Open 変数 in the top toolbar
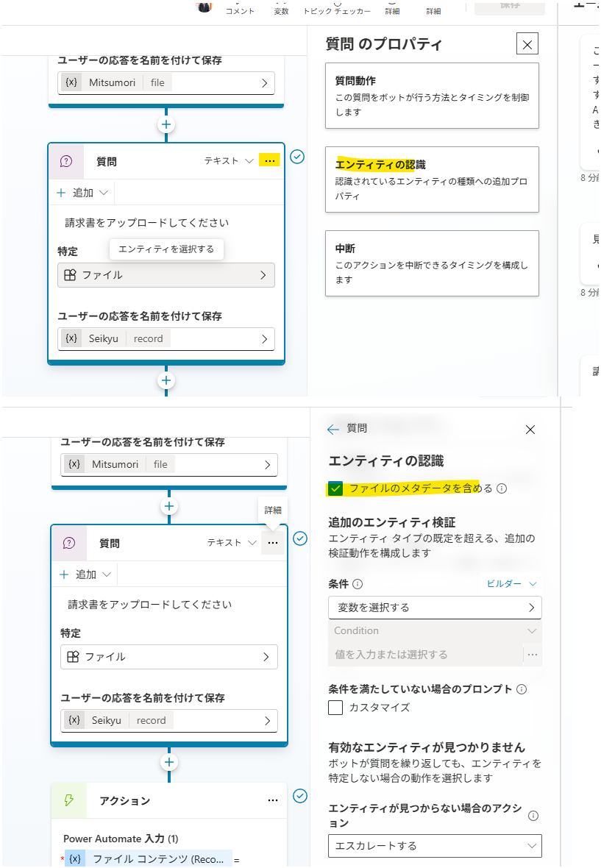 tap(281, 11)
